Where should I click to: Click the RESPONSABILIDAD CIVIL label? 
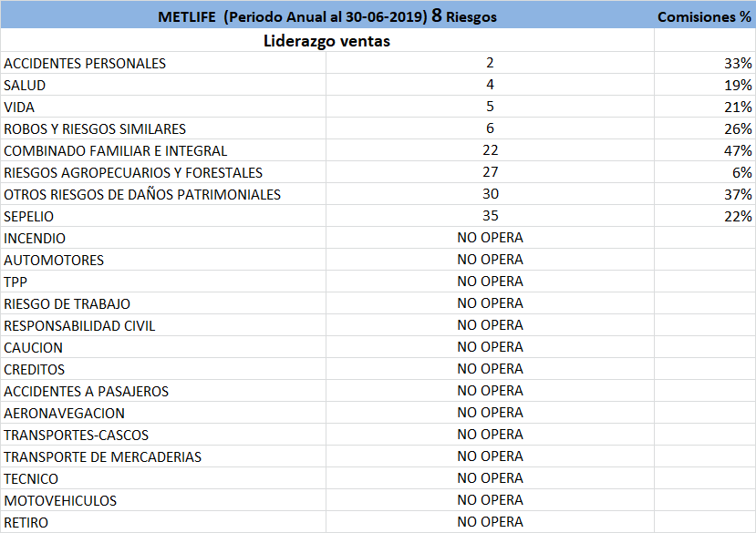[79, 326]
